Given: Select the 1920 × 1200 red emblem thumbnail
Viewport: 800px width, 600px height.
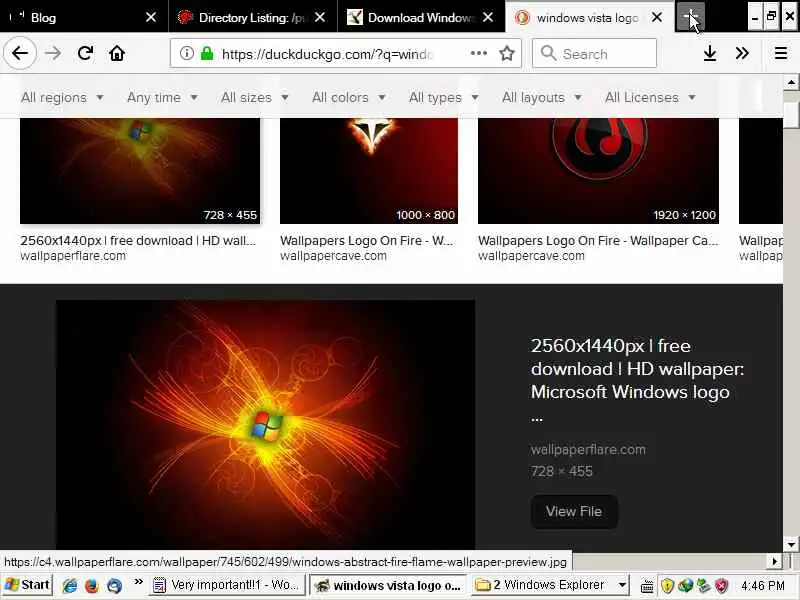Looking at the screenshot, I should pos(598,171).
